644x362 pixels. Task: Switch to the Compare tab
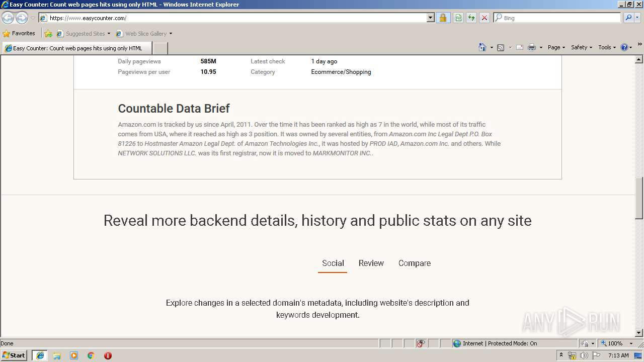tap(415, 263)
